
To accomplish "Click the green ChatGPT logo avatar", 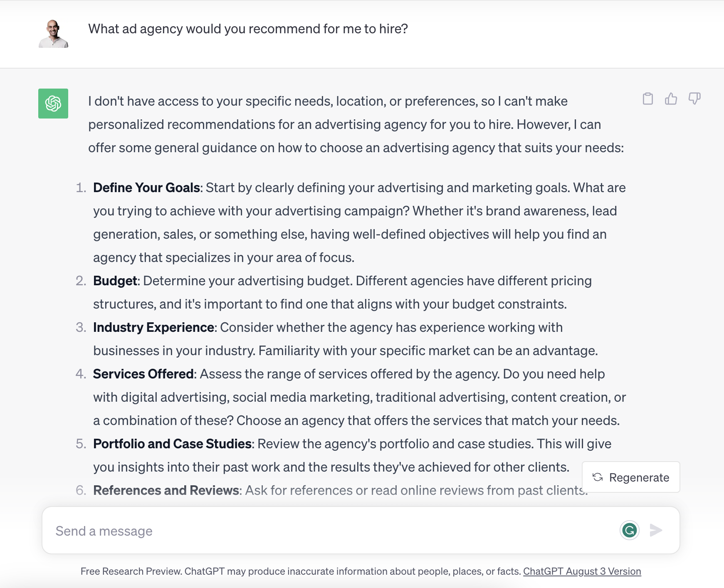I will click(x=53, y=104).
